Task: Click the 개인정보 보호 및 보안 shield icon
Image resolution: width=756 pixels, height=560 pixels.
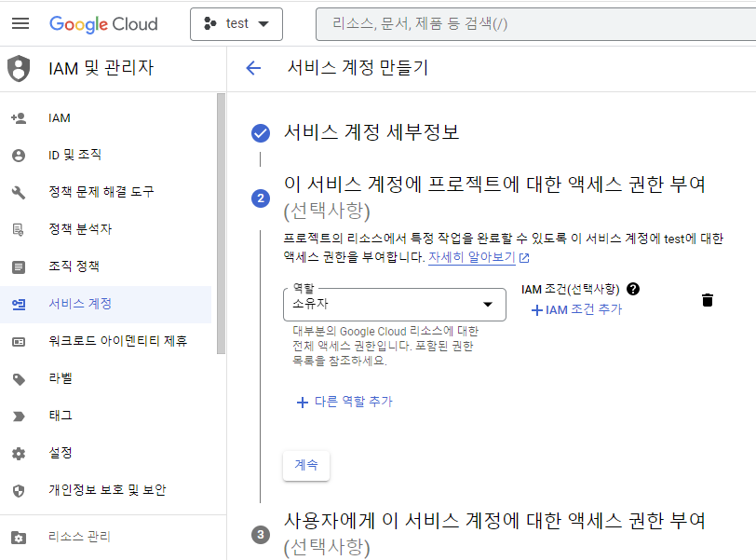Action: point(19,490)
